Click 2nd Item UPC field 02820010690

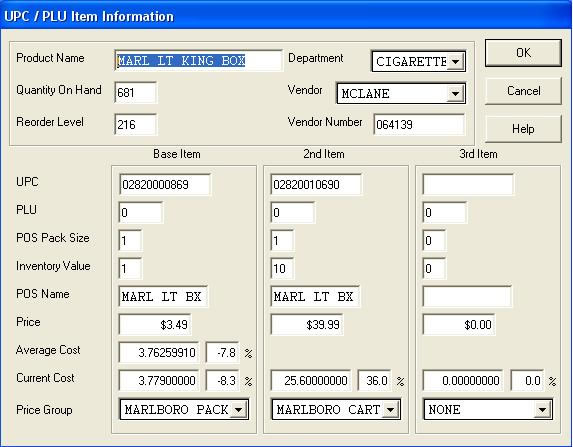pyautogui.click(x=316, y=185)
